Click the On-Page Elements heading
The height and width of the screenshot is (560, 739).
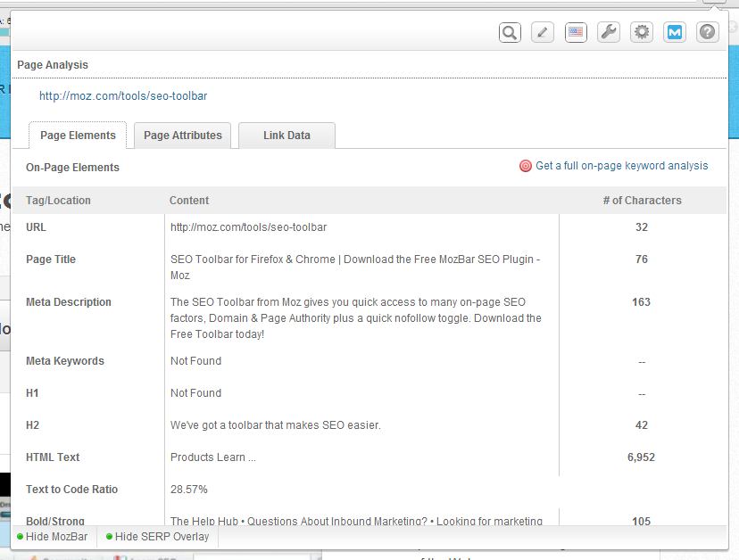click(x=72, y=168)
